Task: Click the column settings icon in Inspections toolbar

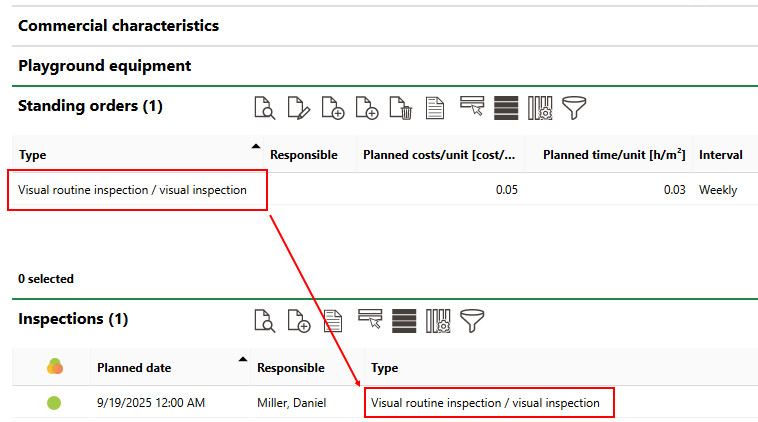Action: [x=438, y=320]
